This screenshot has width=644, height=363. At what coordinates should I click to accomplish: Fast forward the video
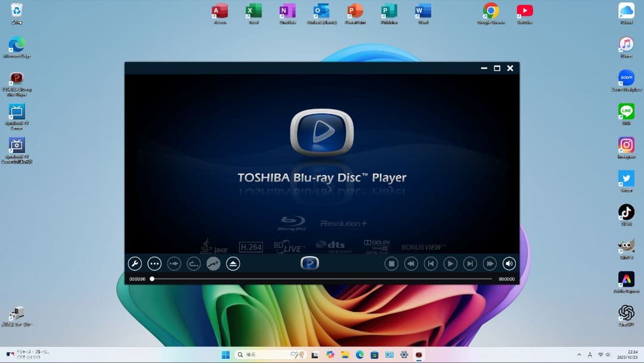[490, 263]
